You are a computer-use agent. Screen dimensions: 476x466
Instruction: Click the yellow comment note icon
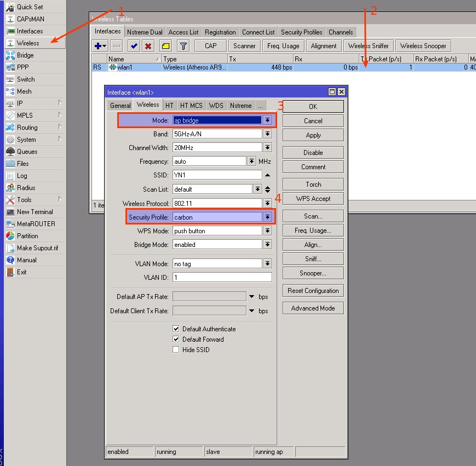click(x=165, y=46)
